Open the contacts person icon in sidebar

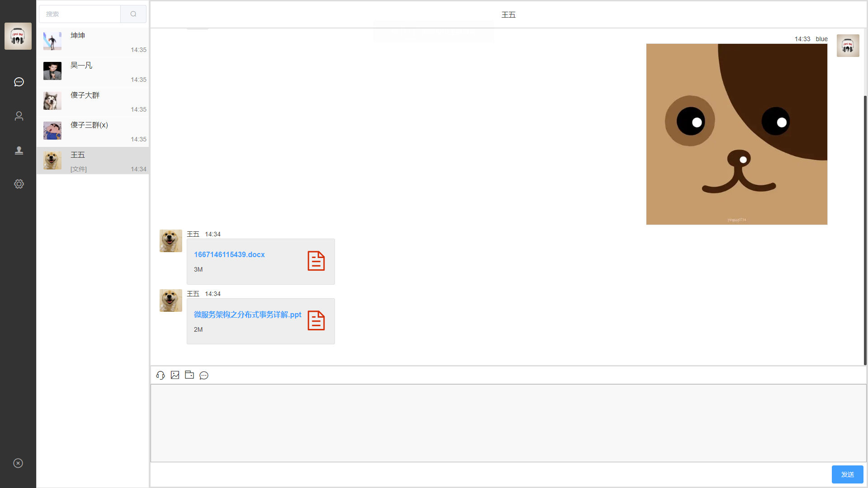(x=19, y=116)
